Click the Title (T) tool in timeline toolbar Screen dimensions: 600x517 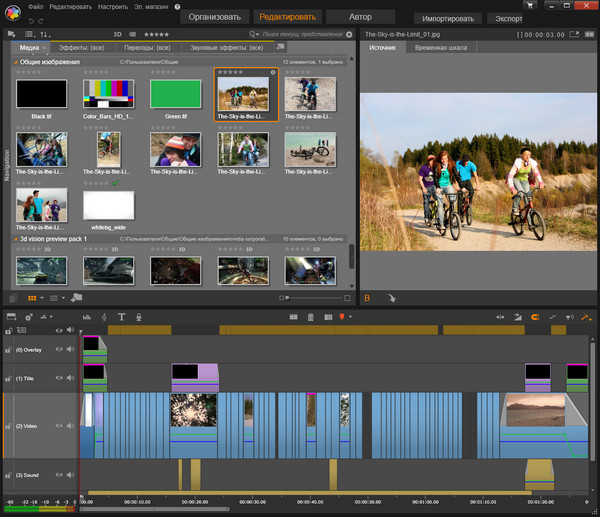coord(122,317)
